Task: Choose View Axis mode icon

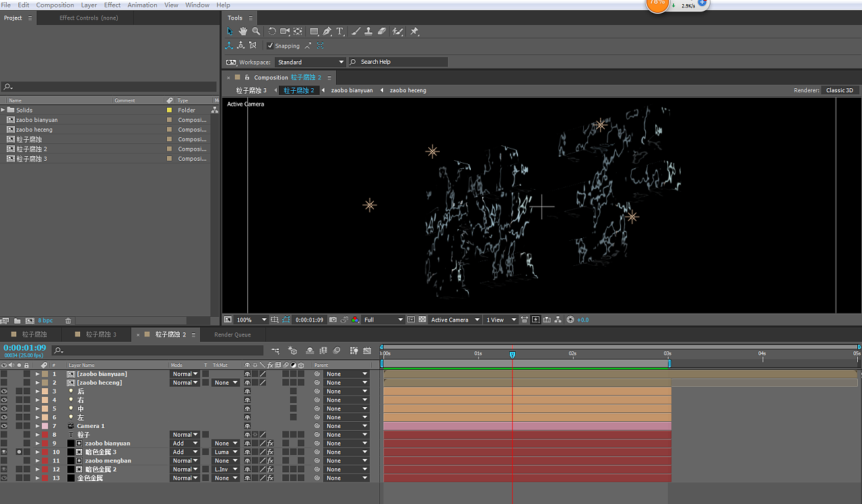Action: click(x=253, y=46)
